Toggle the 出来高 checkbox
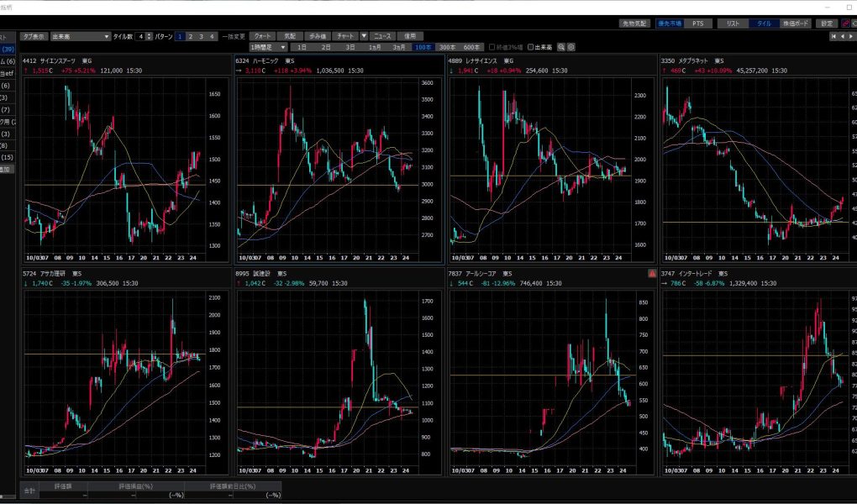 533,47
